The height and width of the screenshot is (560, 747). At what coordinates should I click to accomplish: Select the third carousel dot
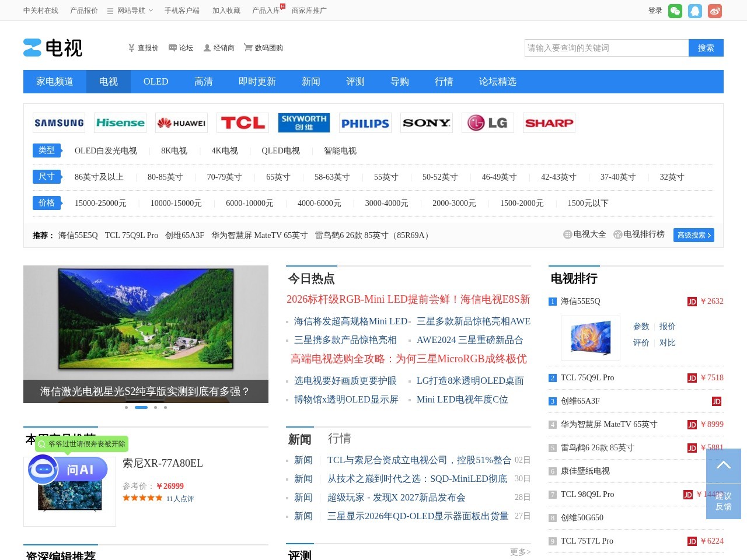click(155, 408)
